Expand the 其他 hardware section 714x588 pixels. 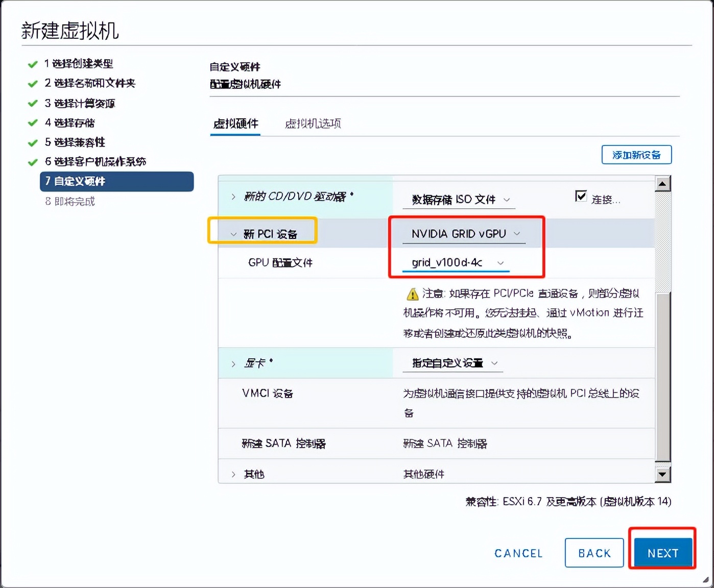233,474
